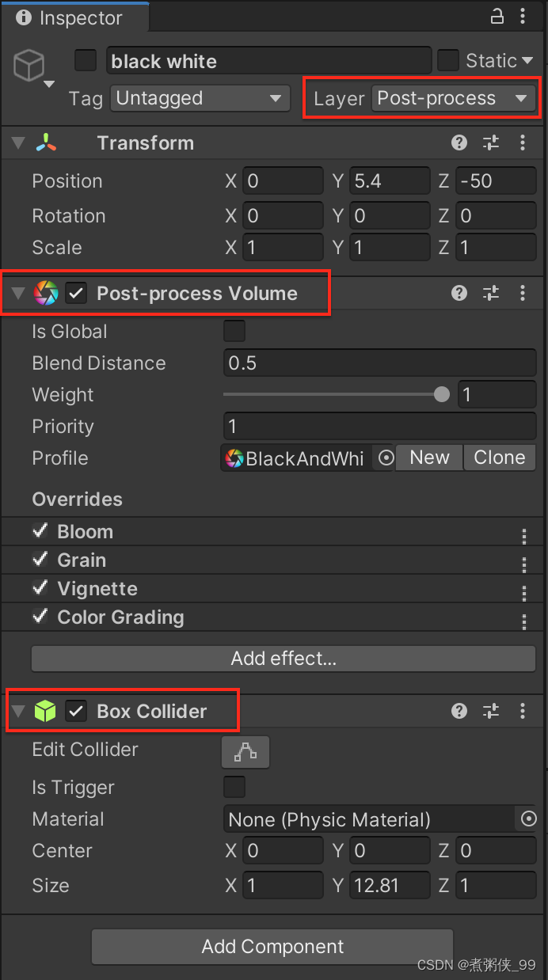Image resolution: width=548 pixels, height=980 pixels.
Task: Open Material object picker circle
Action: click(x=528, y=819)
